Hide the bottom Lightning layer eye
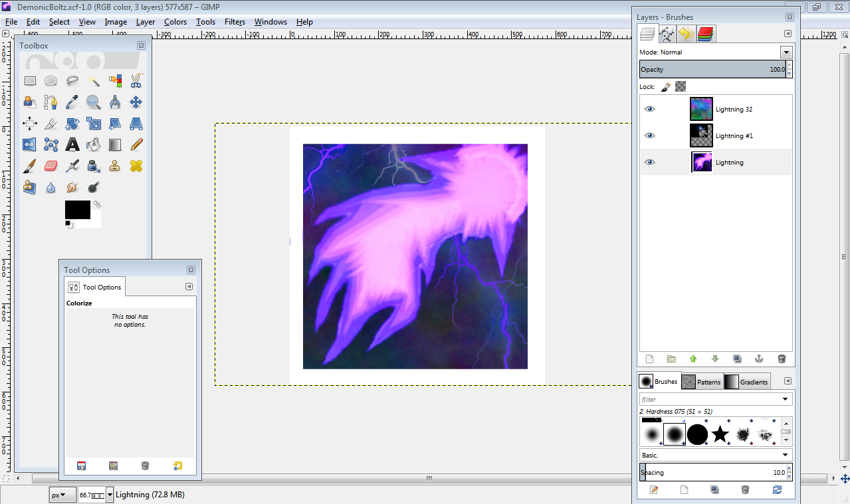This screenshot has height=504, width=850. pyautogui.click(x=650, y=162)
